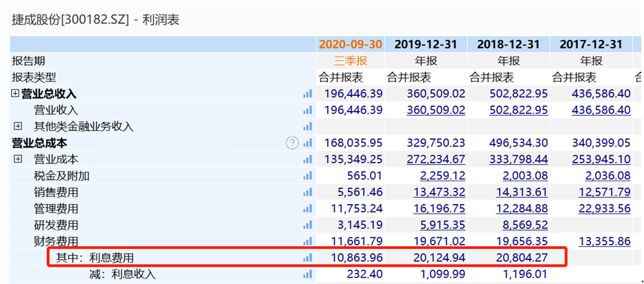Expand the 营业总收入 tree node
This screenshot has height=284, width=644.
tap(15, 94)
